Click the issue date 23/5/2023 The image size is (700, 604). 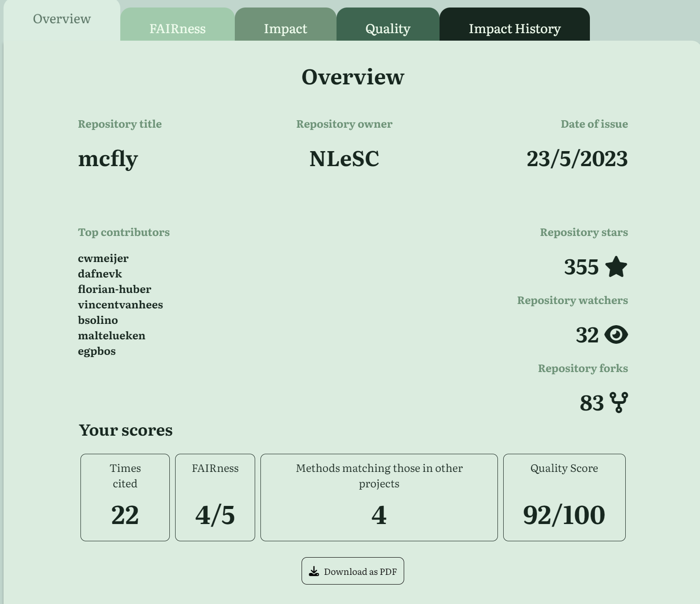click(x=577, y=159)
